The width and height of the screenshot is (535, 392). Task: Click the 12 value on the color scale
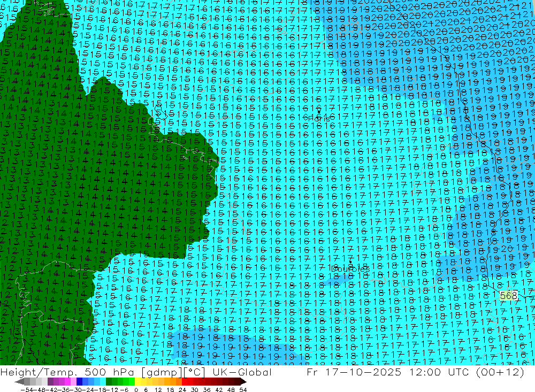[158, 390]
